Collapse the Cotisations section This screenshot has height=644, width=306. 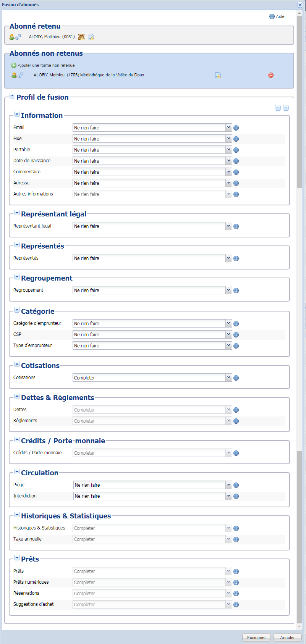click(x=17, y=364)
